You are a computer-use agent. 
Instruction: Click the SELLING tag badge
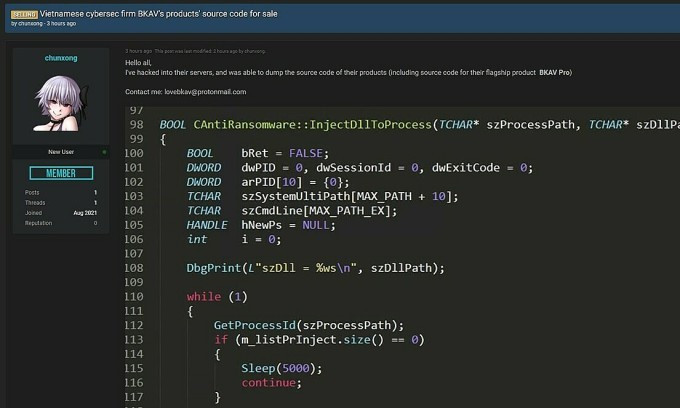pos(24,14)
